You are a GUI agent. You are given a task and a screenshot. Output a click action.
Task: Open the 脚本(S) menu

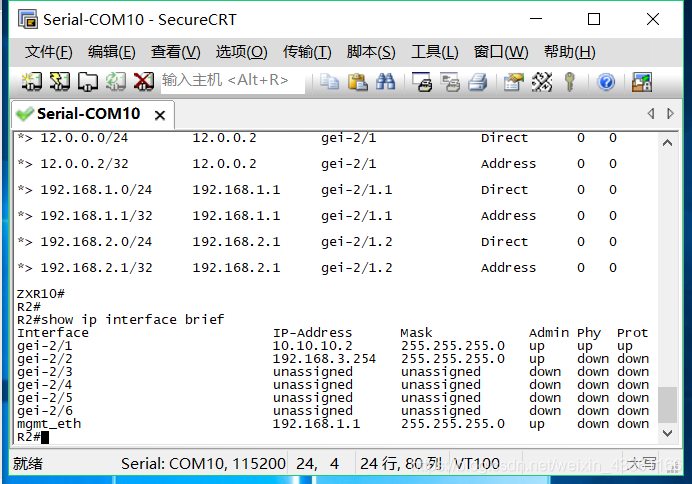point(371,52)
